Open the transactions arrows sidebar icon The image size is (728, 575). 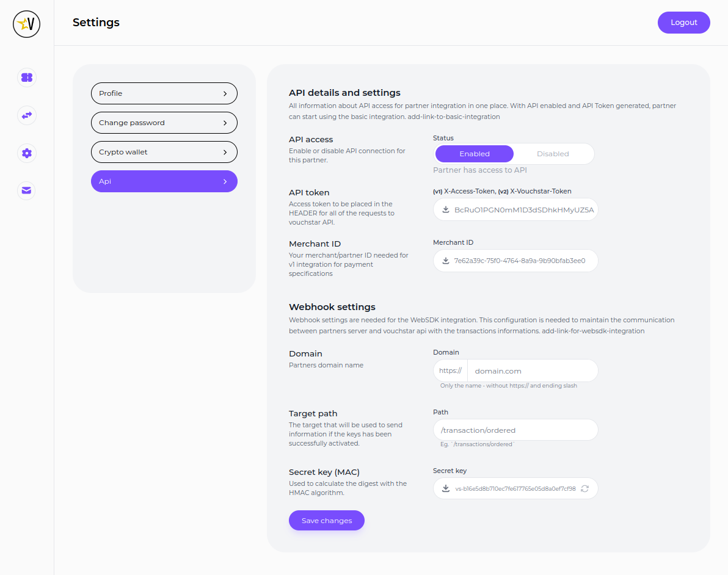(x=26, y=115)
